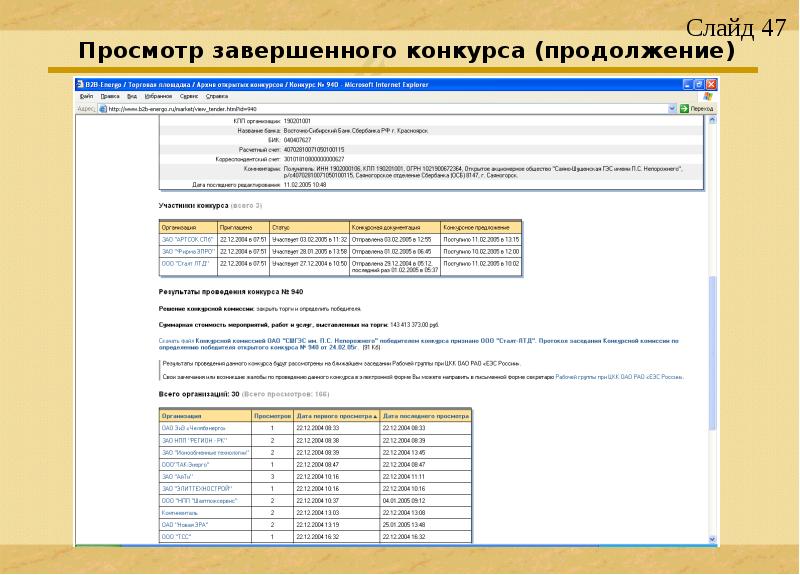The width and height of the screenshot is (800, 575).
Task: Open winner ООО "Стаят-ЛТД" participant link
Action: pyautogui.click(x=184, y=263)
